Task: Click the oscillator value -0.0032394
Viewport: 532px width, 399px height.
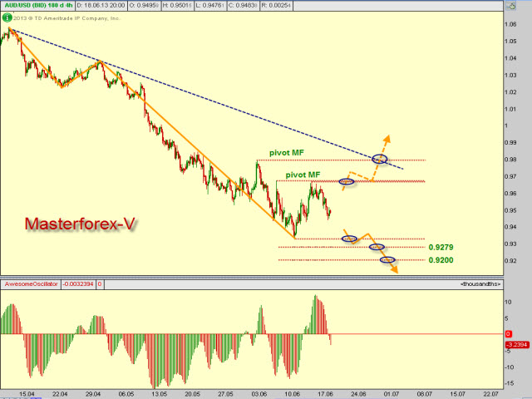Action: pos(78,284)
